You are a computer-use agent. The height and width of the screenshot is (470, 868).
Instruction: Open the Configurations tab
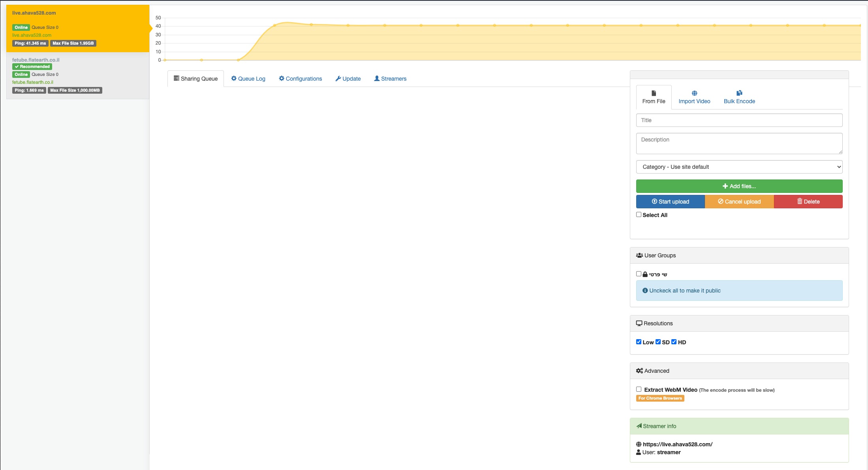tap(301, 79)
